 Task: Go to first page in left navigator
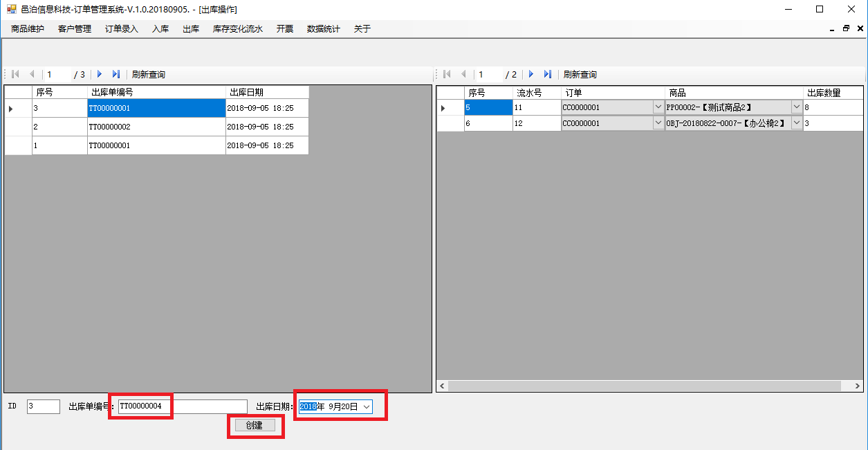click(x=16, y=74)
